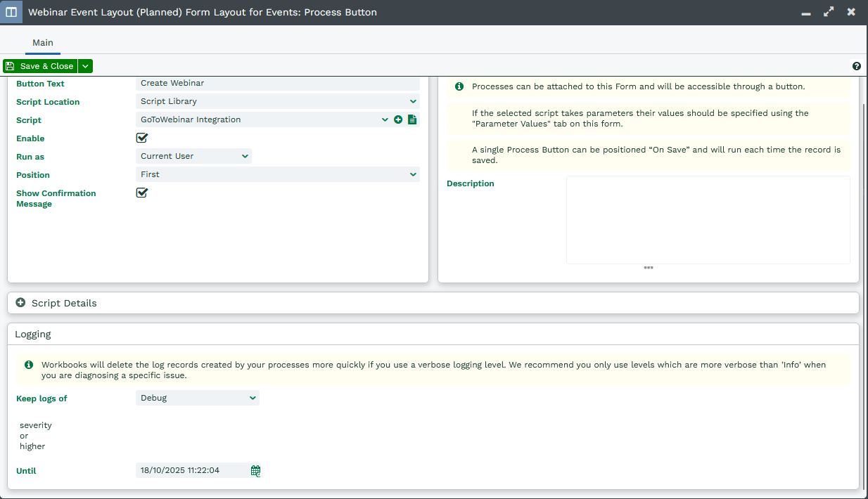Click the Save & Close button
Image resolution: width=868 pixels, height=499 pixels.
click(40, 66)
